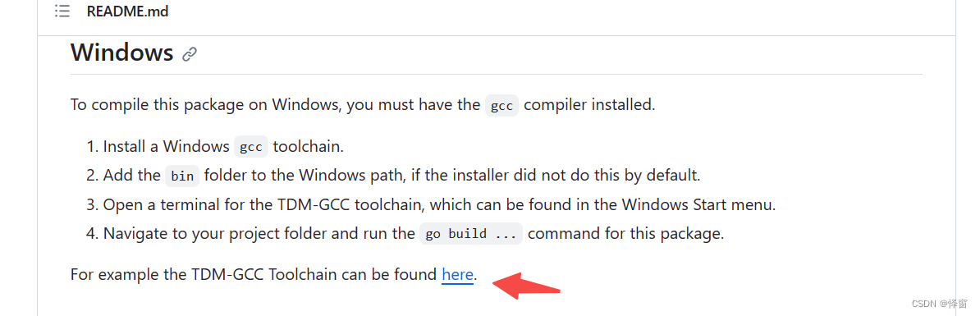The height and width of the screenshot is (316, 980).
Task: Follow the "here" TDM-GCC toolchain link
Action: tap(457, 274)
